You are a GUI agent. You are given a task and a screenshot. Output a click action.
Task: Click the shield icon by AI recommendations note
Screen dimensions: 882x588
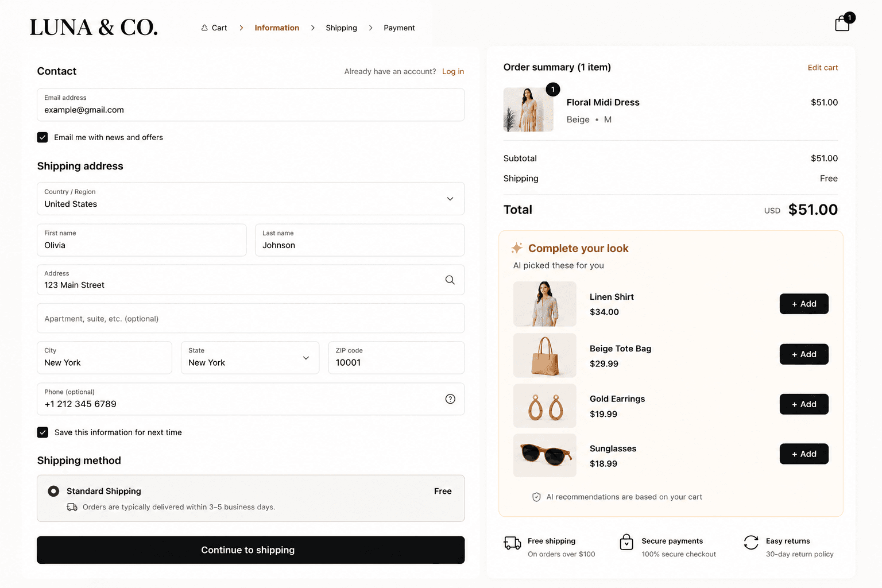(536, 497)
